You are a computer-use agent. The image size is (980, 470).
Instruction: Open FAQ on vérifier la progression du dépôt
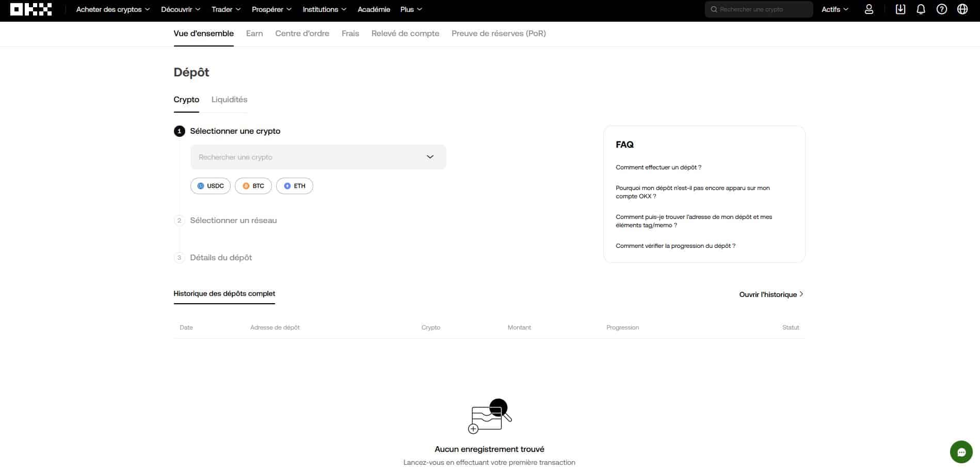676,246
